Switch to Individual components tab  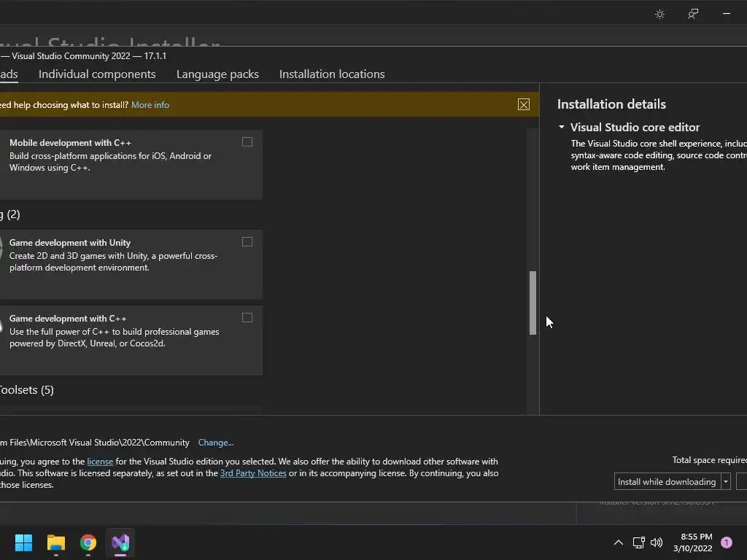[97, 74]
